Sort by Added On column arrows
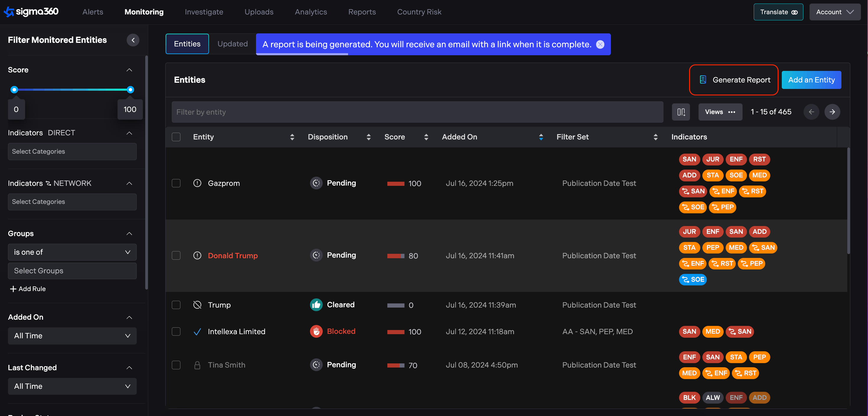The width and height of the screenshot is (868, 416). [541, 137]
